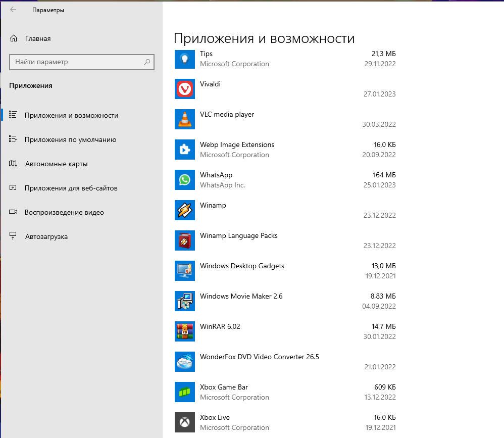The height and width of the screenshot is (438, 504).
Task: Select the Xbox Game Bar name
Action: tap(224, 387)
